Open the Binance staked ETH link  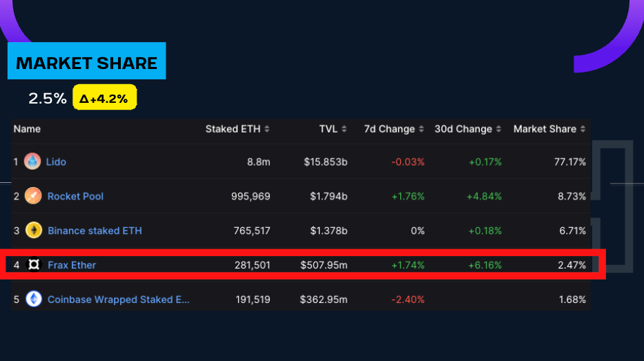pos(95,231)
